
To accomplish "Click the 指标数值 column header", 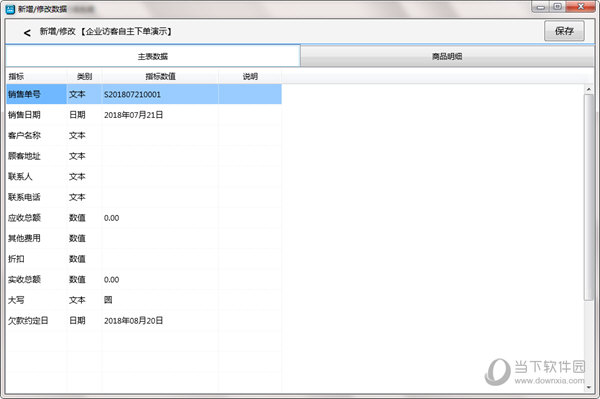I will click(x=160, y=77).
